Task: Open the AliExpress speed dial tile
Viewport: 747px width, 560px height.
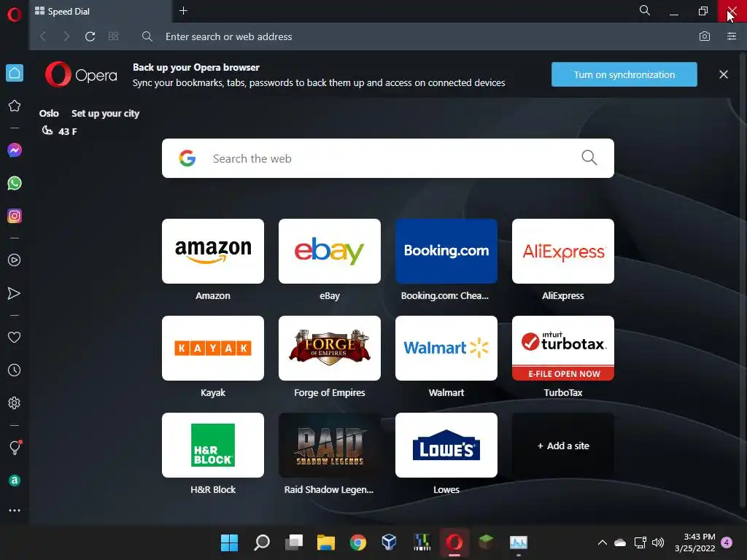Action: pyautogui.click(x=563, y=251)
